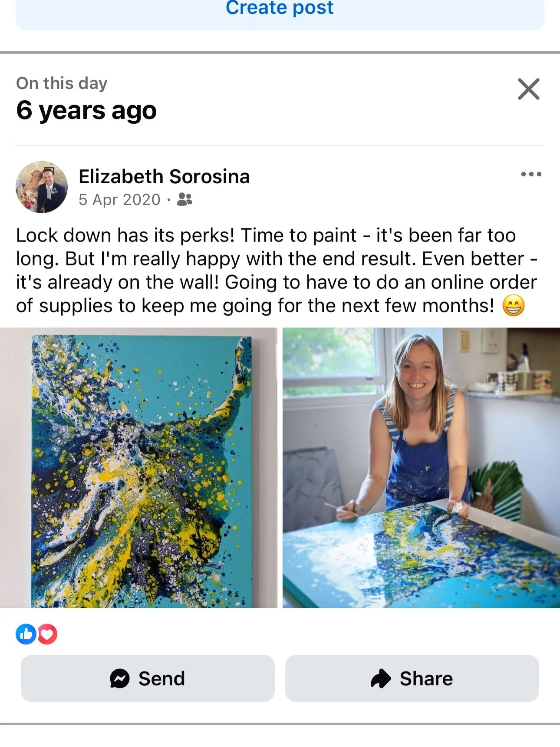Click the blue like reaction icon
This screenshot has width=560, height=747.
pos(26,634)
